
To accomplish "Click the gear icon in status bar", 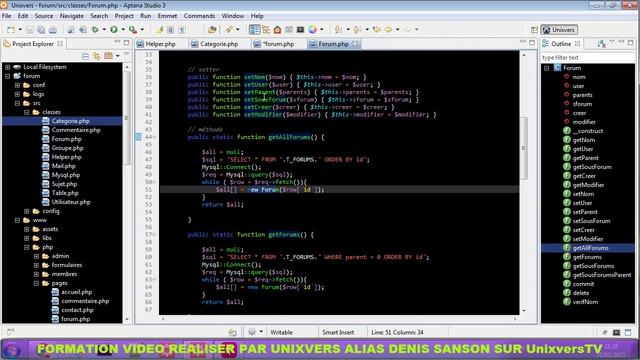I will click(x=252, y=332).
